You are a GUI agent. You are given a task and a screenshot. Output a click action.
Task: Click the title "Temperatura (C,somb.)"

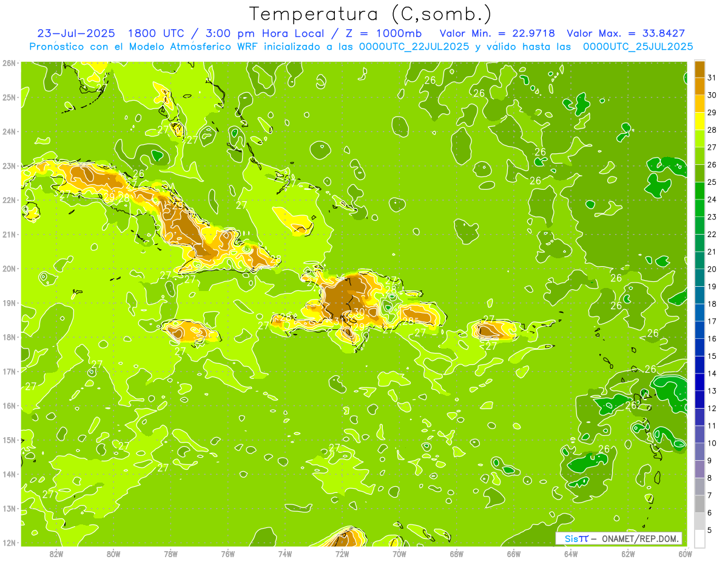pos(371,14)
